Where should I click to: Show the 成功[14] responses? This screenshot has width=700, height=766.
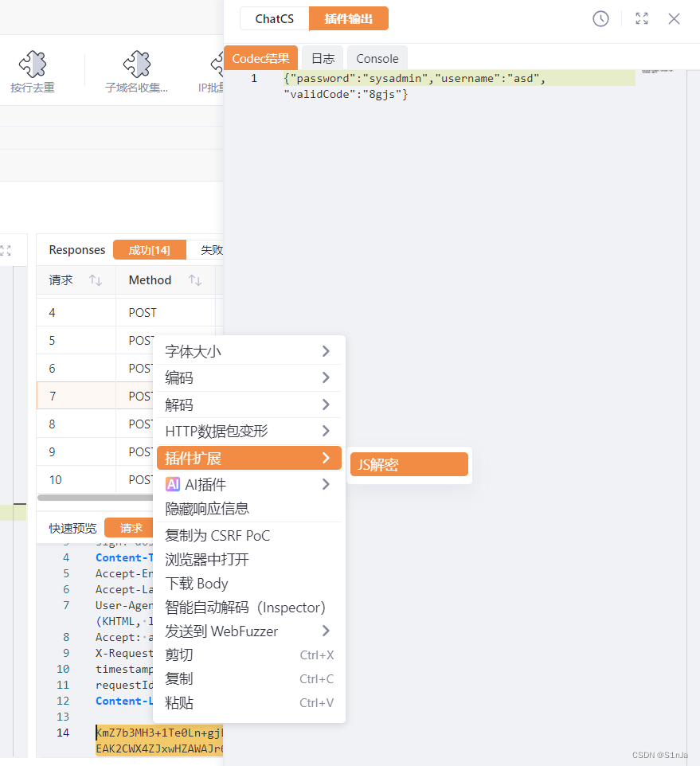(150, 250)
